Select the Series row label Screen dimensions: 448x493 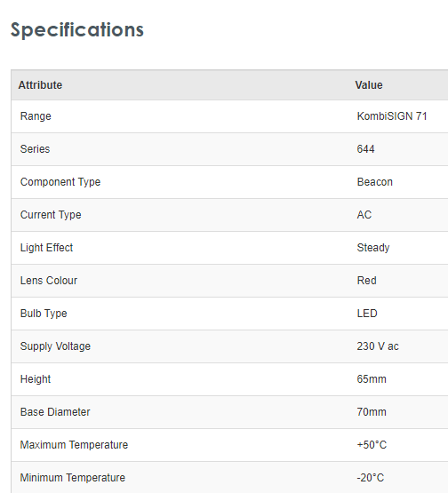[x=35, y=149]
